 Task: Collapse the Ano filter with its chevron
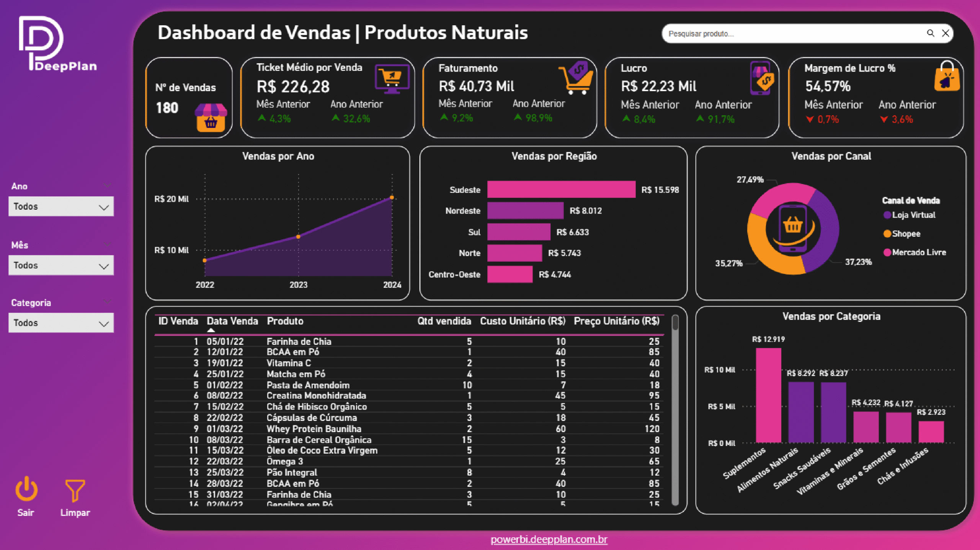pyautogui.click(x=108, y=185)
